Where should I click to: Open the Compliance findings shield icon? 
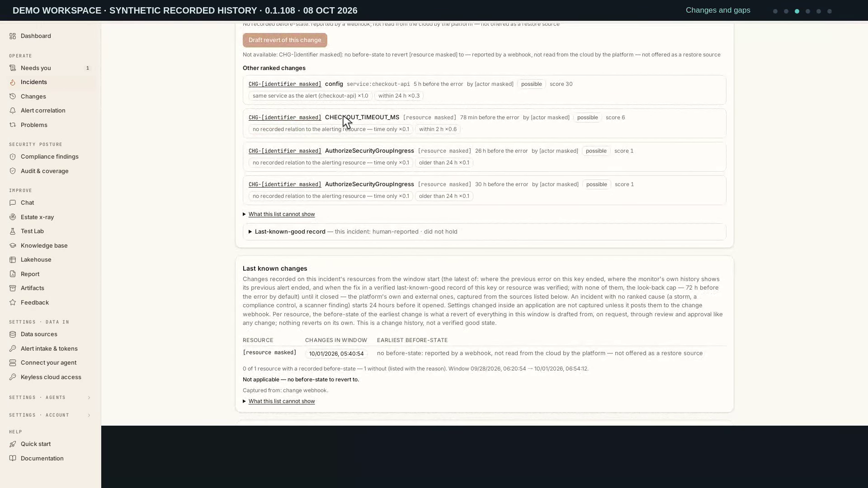tap(13, 157)
